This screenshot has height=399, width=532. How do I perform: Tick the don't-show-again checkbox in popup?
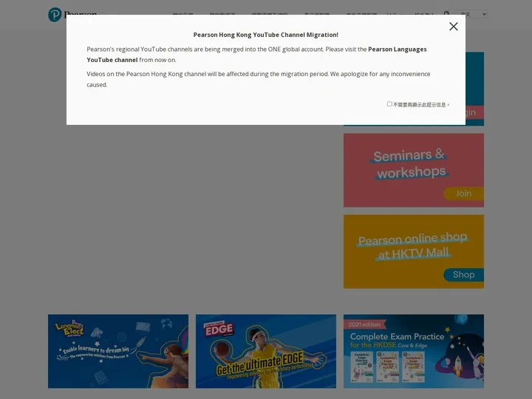click(389, 104)
